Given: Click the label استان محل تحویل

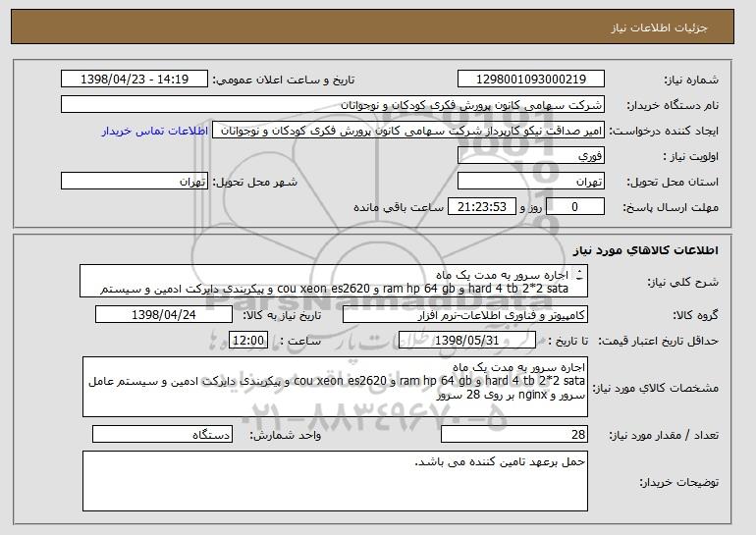Looking at the screenshot, I should coord(673,183).
